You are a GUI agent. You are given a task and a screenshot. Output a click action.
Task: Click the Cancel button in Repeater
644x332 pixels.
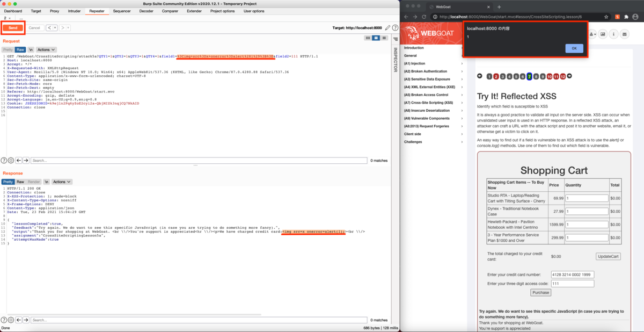point(34,27)
